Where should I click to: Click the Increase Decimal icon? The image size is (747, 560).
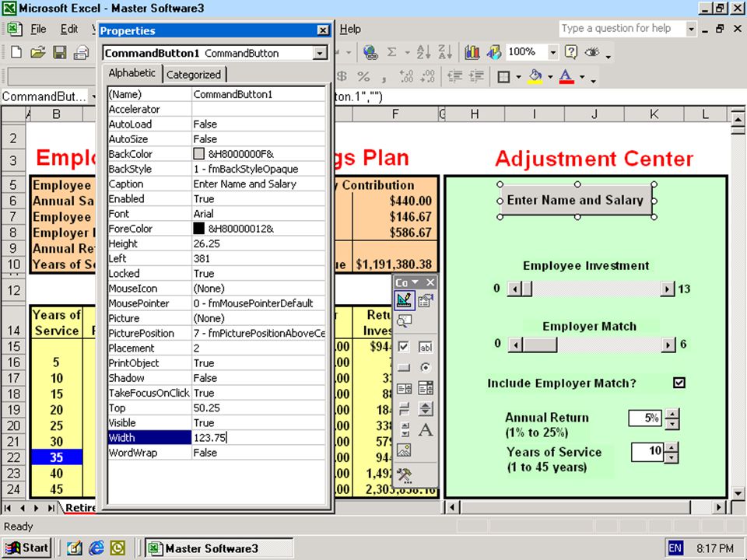[406, 76]
